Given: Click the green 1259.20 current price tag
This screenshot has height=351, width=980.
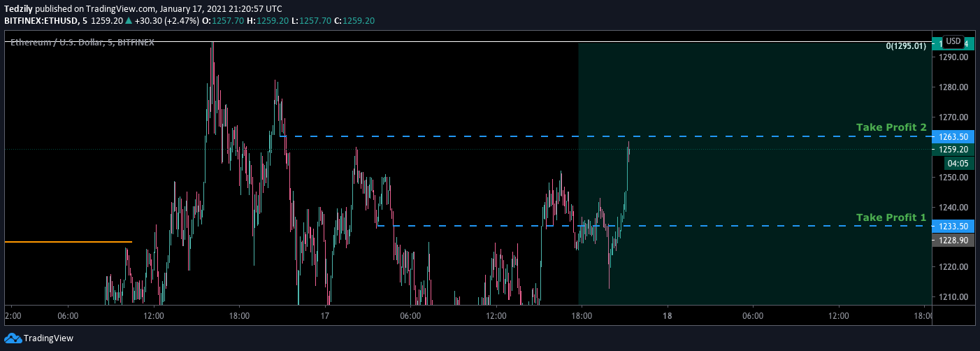Looking at the screenshot, I should click(x=954, y=150).
